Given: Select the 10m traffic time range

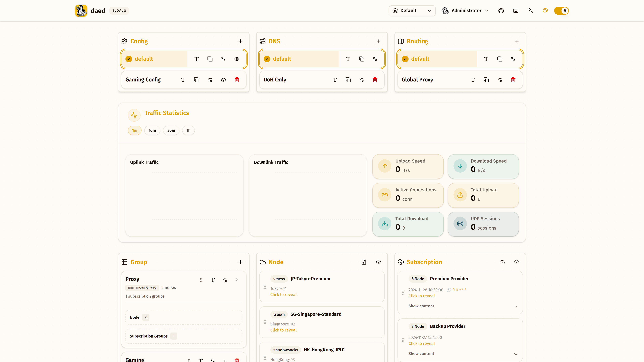Looking at the screenshot, I should (x=152, y=130).
